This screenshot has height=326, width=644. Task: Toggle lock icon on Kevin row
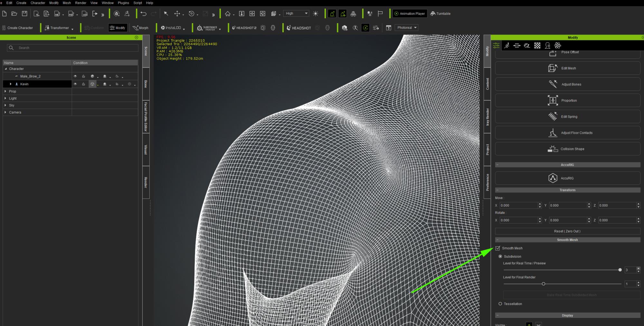[x=83, y=84]
